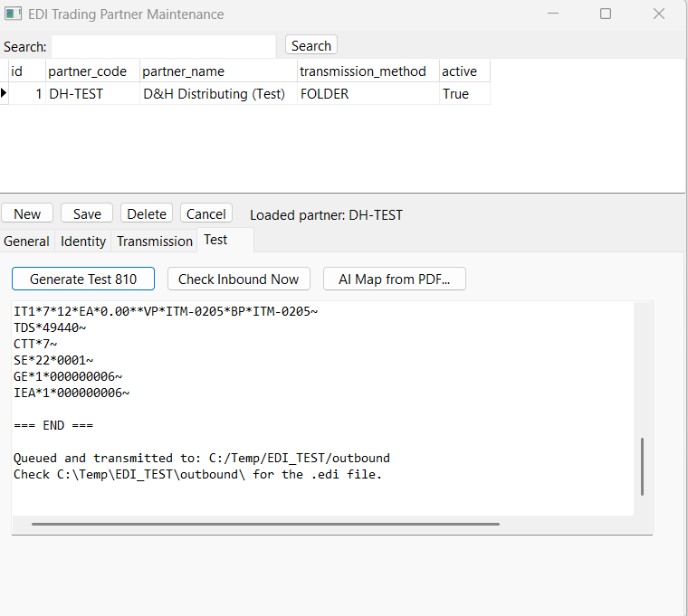Select the id cell showing 1
The width and height of the screenshot is (688, 616).
point(27,93)
